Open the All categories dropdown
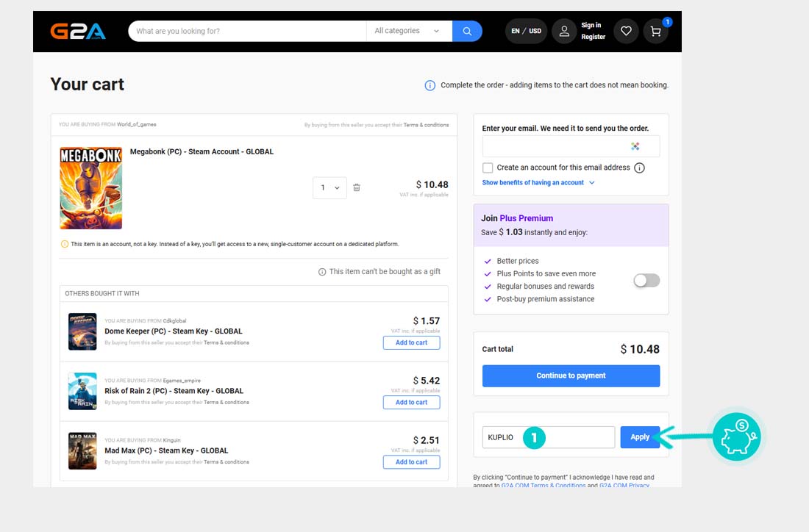809x532 pixels. (x=407, y=31)
